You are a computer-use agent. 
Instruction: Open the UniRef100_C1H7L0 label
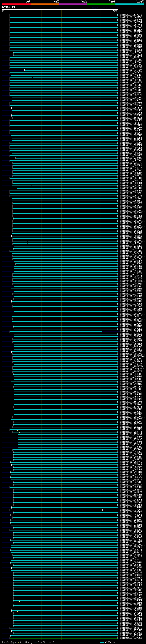[131, 411]
